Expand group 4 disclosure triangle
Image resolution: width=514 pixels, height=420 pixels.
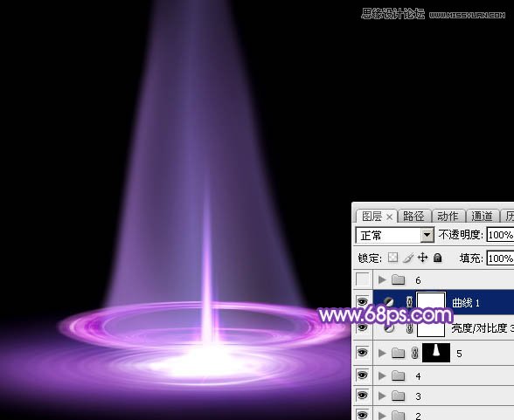tap(381, 375)
